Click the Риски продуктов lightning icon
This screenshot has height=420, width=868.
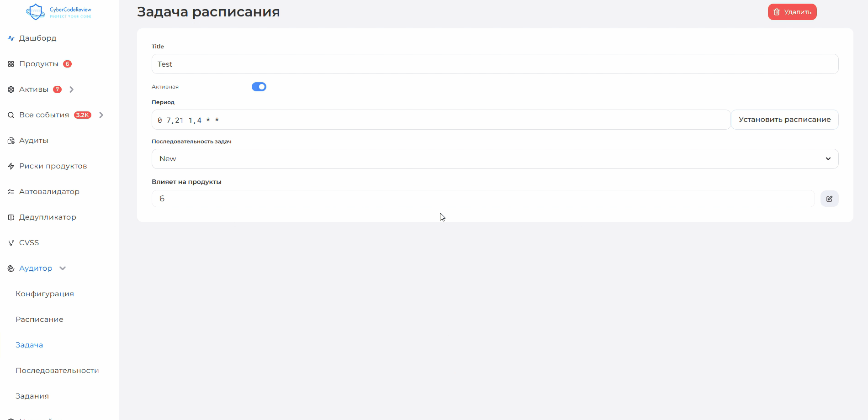click(11, 166)
